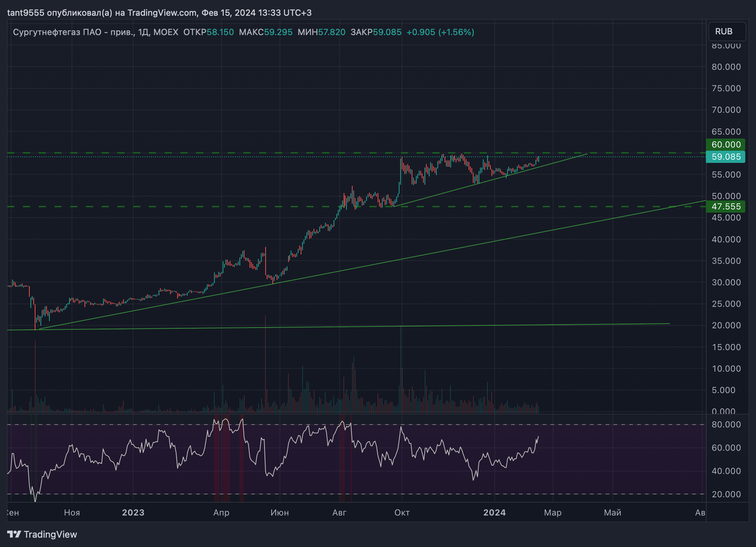Click the 25.000 price axis label
Image resolution: width=756 pixels, height=547 pixels.
coord(725,304)
